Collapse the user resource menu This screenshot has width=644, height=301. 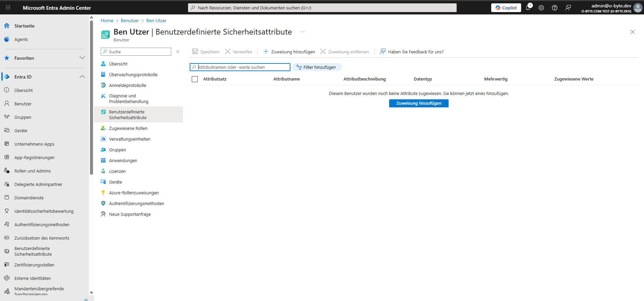[178, 52]
